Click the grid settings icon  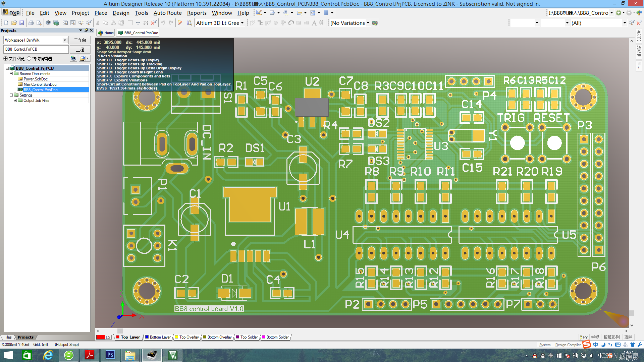pos(326,13)
